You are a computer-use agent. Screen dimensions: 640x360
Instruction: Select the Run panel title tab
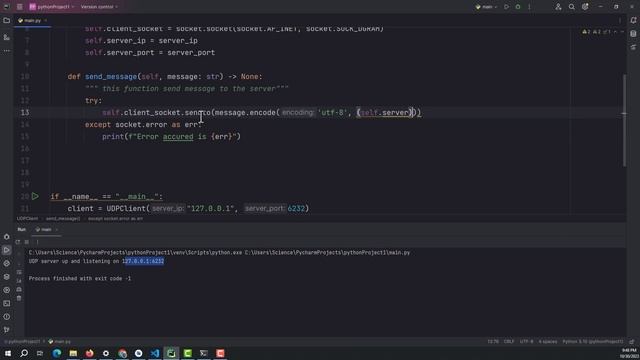22,230
